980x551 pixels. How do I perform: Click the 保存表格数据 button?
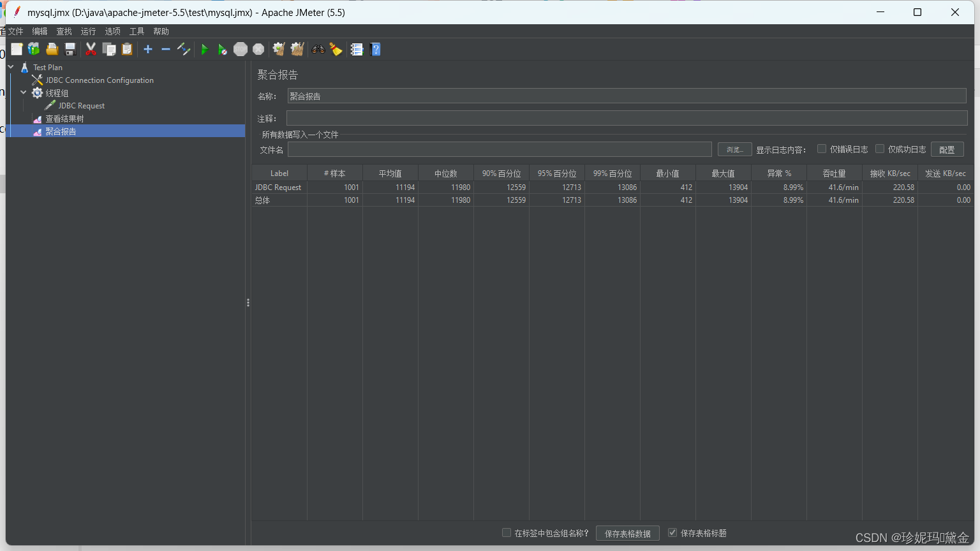coord(628,533)
